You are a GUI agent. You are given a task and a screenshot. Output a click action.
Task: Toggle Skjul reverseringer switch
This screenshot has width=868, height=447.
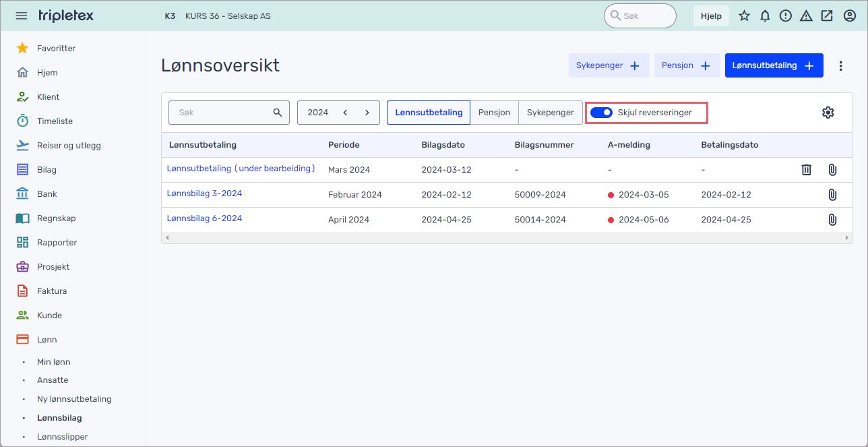pyautogui.click(x=601, y=113)
